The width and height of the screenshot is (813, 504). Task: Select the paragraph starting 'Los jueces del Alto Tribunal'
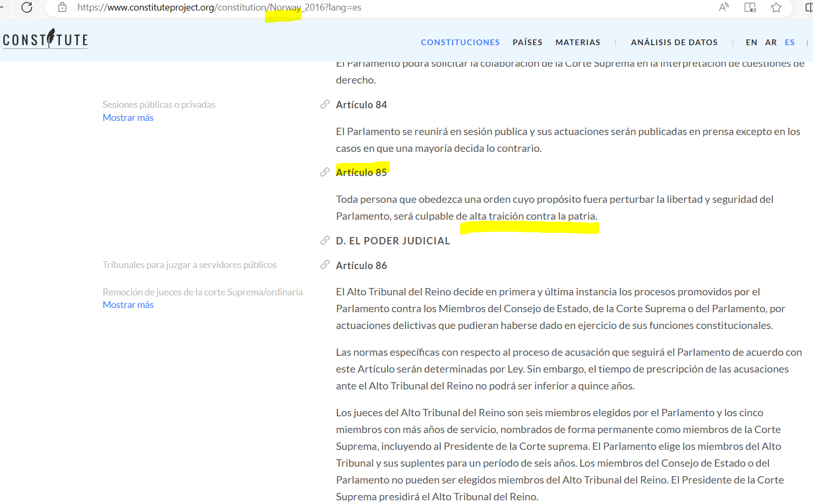[x=560, y=455]
